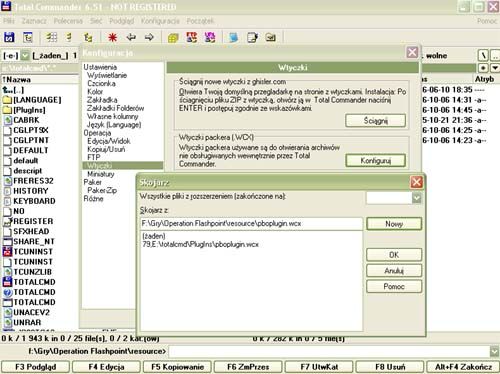Select Miniatury in configuration tree

click(x=101, y=174)
